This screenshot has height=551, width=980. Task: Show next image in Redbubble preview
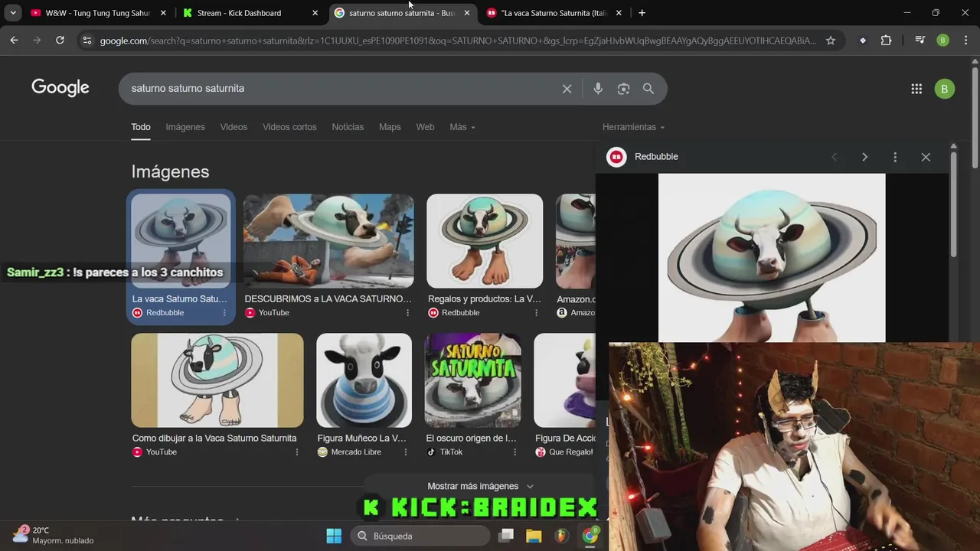[x=864, y=157]
